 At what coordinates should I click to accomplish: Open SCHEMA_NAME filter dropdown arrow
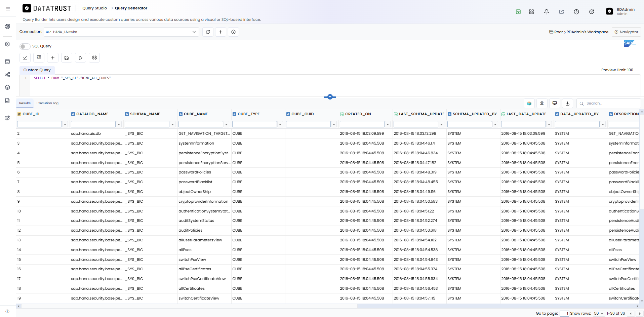coord(172,124)
